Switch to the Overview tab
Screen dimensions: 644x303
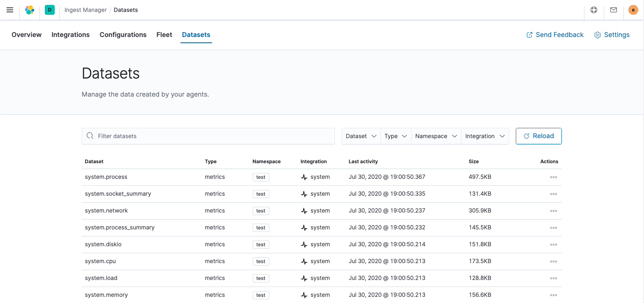[x=27, y=35]
